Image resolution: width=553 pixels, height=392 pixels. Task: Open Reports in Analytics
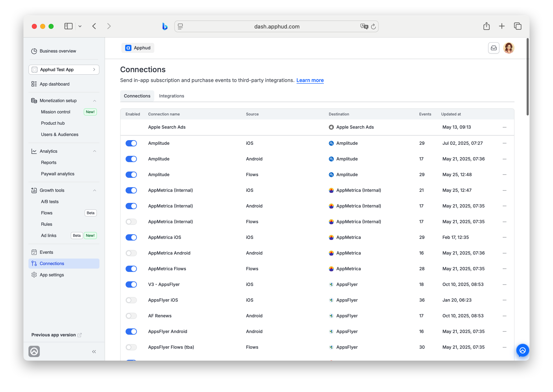(48, 163)
